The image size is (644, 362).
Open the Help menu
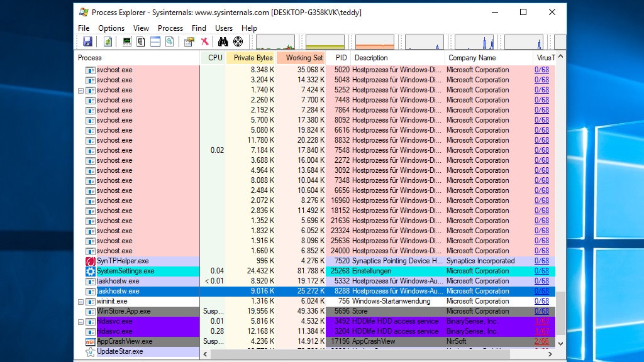249,28
